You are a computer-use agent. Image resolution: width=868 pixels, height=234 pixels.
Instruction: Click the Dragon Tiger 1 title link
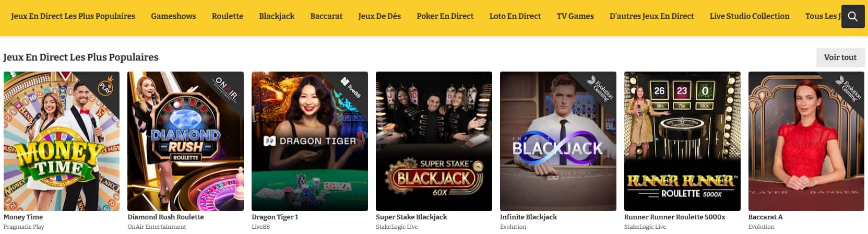coord(275,217)
